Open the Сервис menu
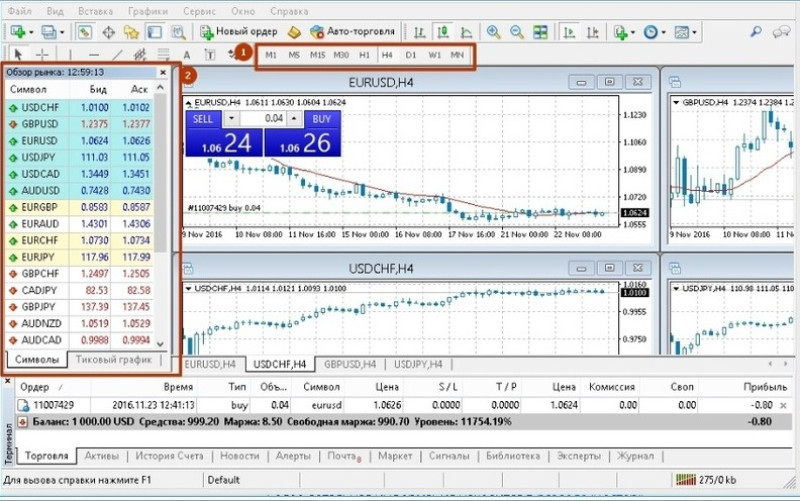Viewport: 800px width, 501px height. pyautogui.click(x=199, y=11)
